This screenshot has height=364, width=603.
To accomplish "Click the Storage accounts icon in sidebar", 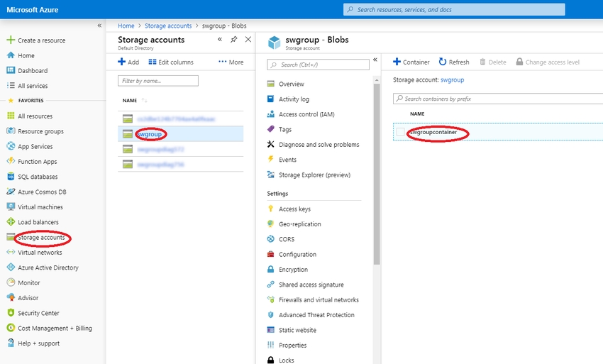I will [11, 238].
